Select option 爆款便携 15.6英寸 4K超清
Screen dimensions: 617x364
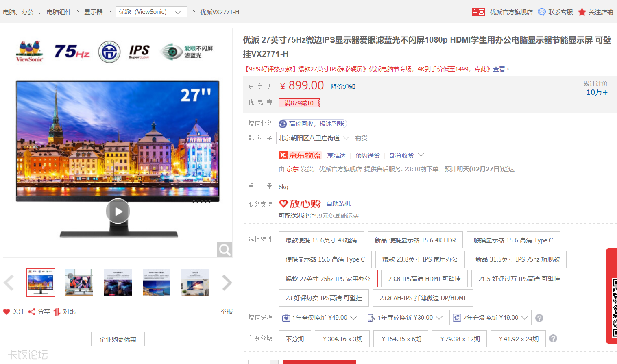tap(321, 240)
